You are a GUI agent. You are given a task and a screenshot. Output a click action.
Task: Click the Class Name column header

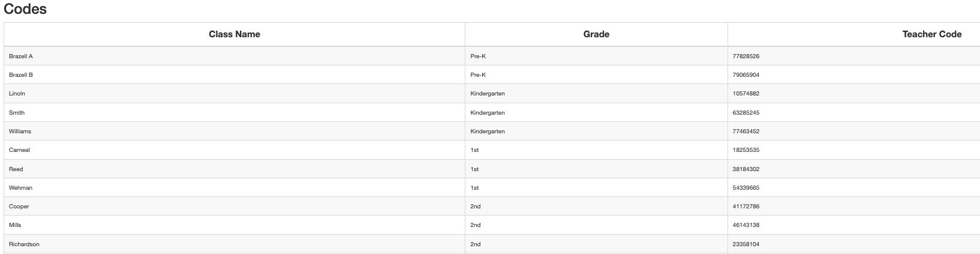click(x=234, y=34)
